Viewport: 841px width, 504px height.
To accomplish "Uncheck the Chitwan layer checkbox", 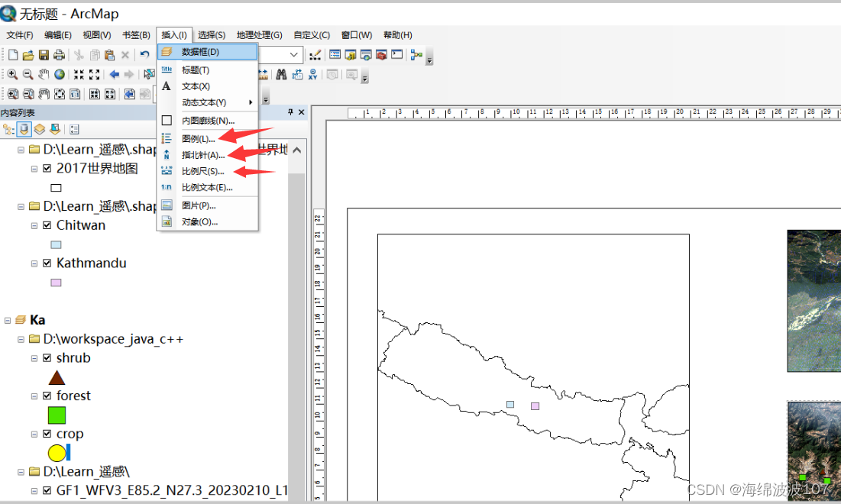I will 47,225.
